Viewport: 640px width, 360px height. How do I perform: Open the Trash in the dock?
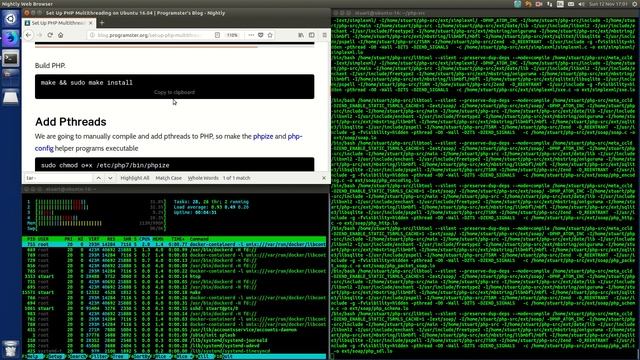[x=11, y=349]
